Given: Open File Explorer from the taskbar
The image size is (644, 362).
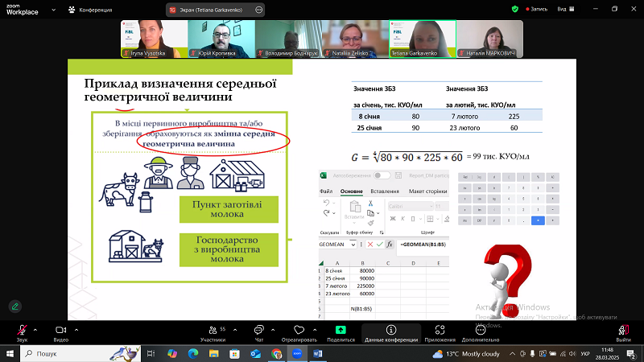Looking at the screenshot, I should coord(213,353).
